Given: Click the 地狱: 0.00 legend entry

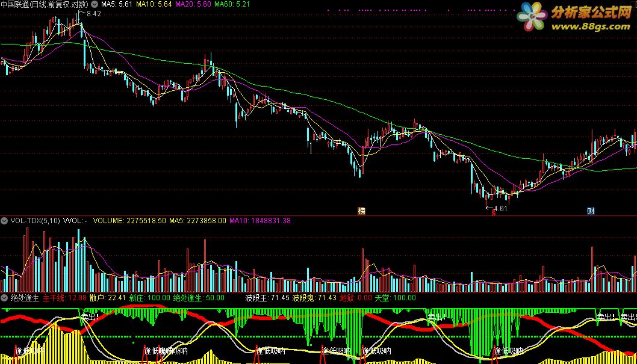Looking at the screenshot, I should pyautogui.click(x=356, y=298).
